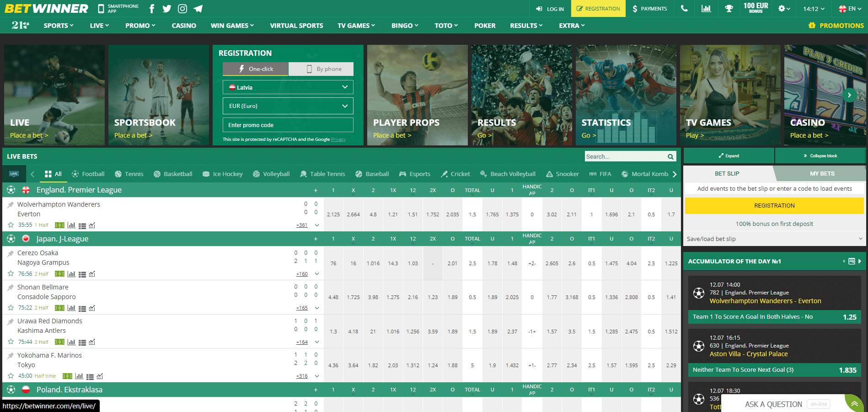This screenshot has height=412, width=868.
Task: Click REGISTRATION button in bet slip
Action: coord(774,206)
